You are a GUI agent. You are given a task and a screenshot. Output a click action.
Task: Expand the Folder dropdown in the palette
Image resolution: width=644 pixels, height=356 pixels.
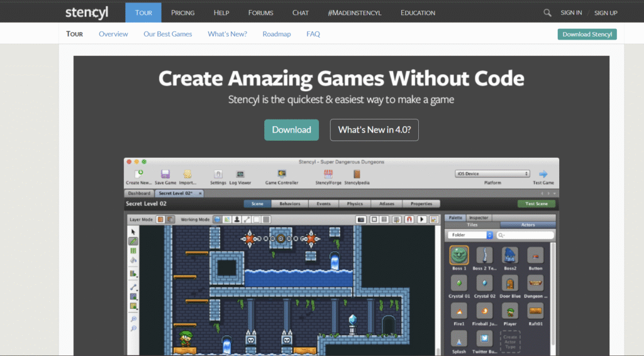470,235
